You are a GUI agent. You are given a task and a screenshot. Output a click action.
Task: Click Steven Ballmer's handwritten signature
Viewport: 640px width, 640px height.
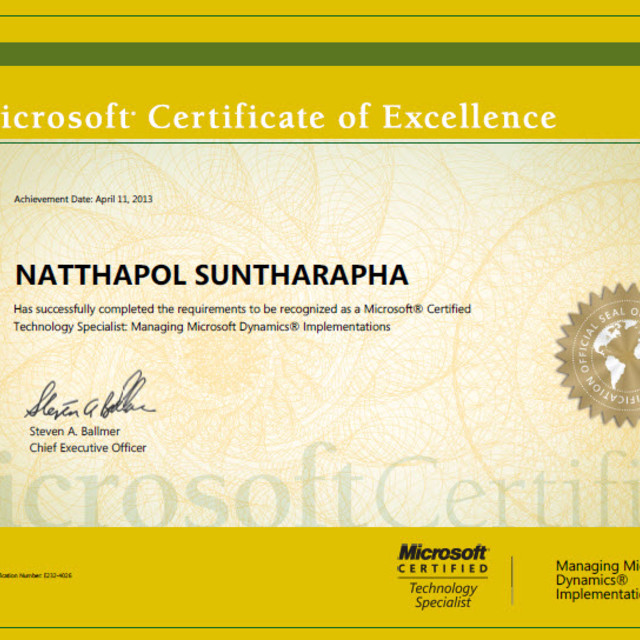point(89,400)
